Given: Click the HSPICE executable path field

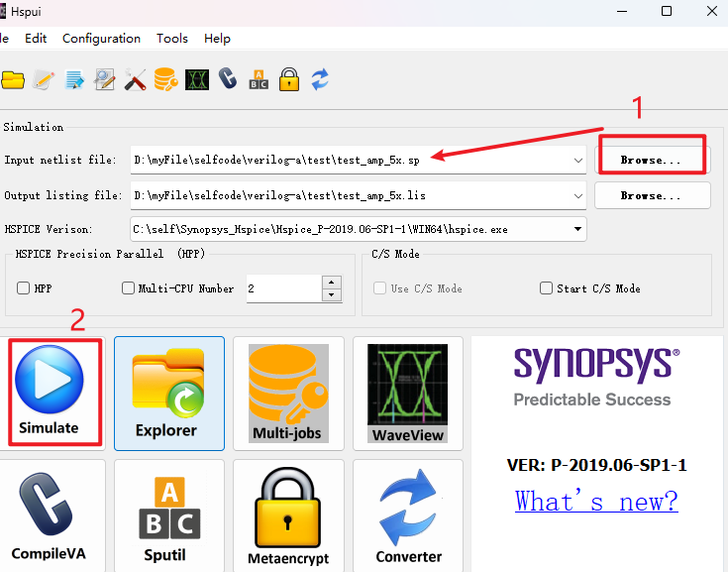Looking at the screenshot, I should point(358,229).
